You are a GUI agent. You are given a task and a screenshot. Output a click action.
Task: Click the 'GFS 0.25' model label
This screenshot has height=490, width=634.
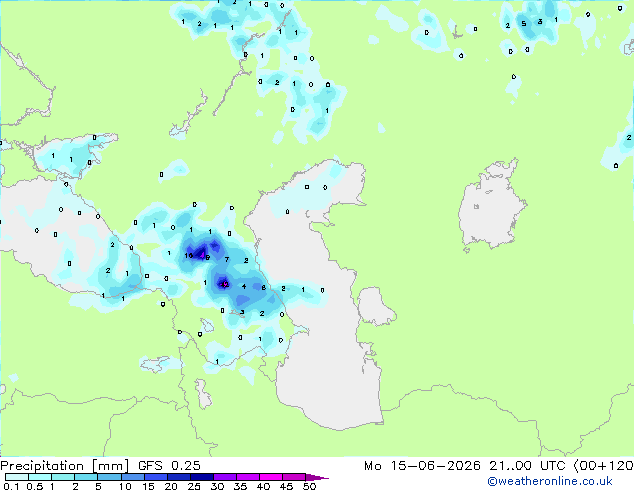tap(169, 466)
